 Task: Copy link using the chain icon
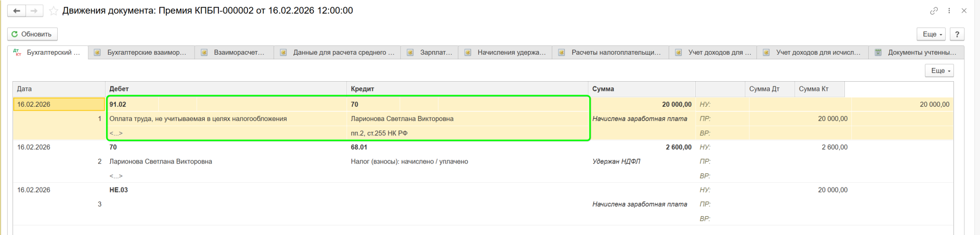[934, 11]
